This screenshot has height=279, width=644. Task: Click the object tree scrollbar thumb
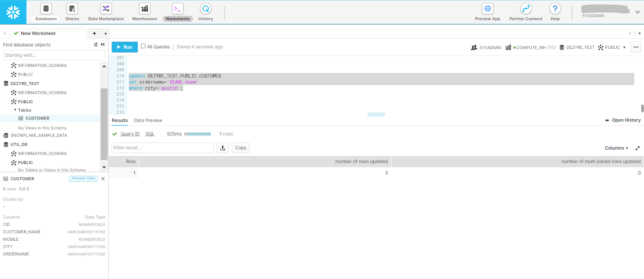click(x=104, y=124)
